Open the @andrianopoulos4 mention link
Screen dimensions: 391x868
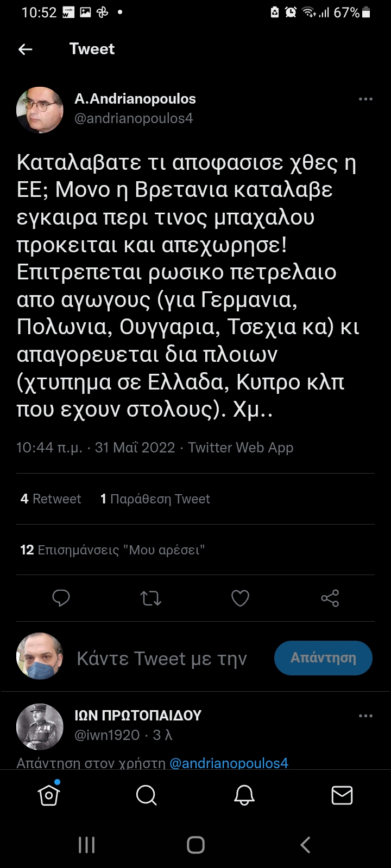point(229,763)
